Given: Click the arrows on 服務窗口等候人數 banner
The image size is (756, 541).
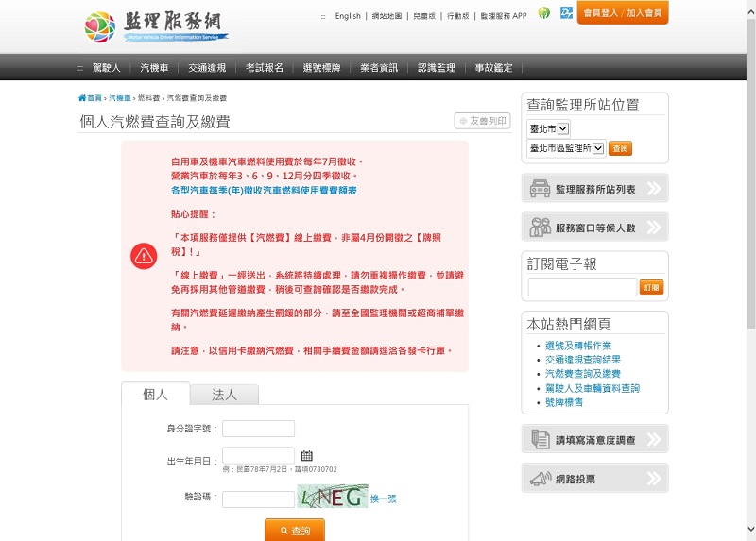Looking at the screenshot, I should point(654,227).
